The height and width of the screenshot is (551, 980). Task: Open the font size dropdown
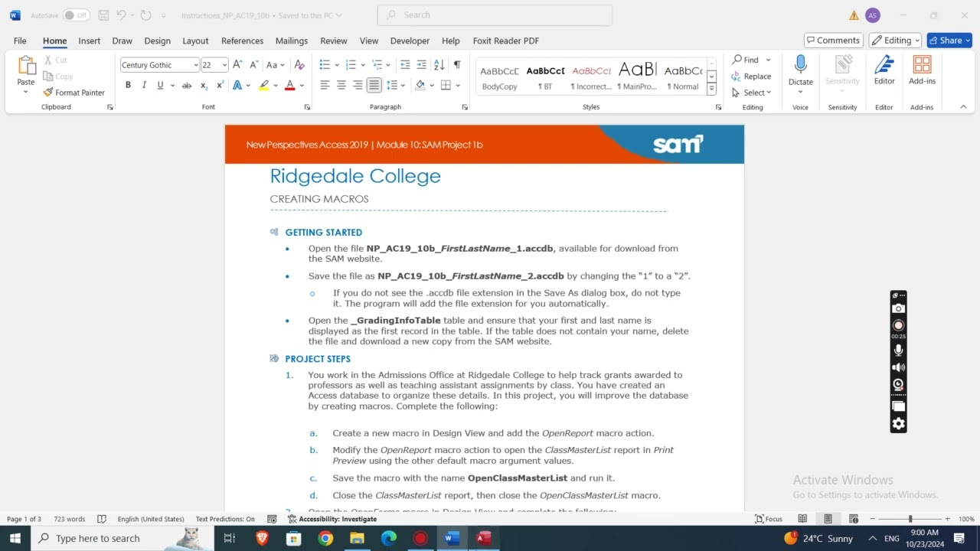pos(224,65)
